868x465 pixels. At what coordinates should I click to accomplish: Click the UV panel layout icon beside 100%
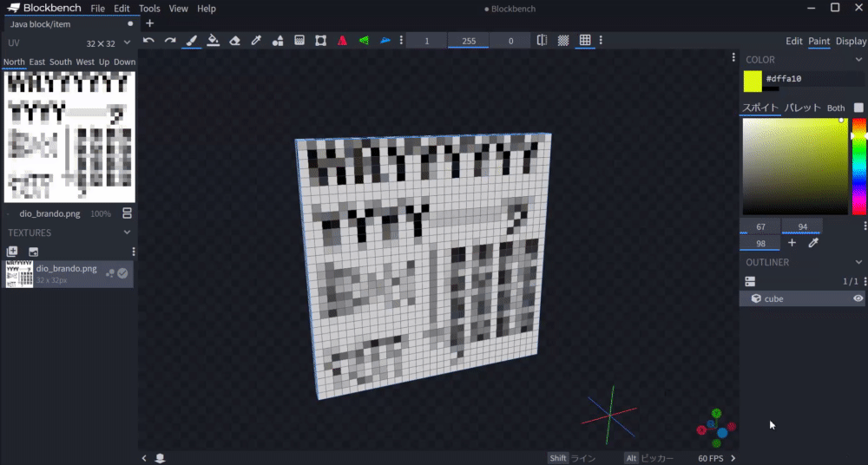tap(127, 213)
